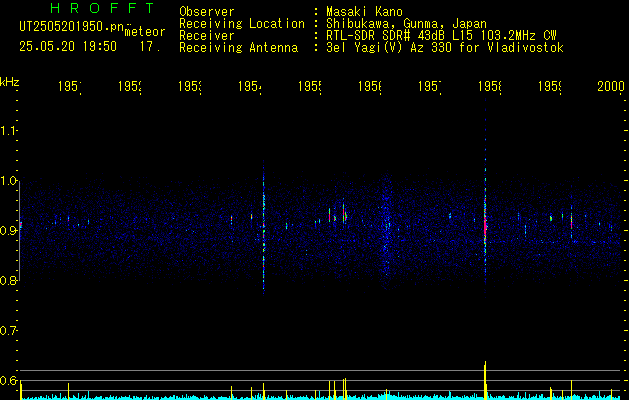
Task: Click the 0.7 frequency axis label
Action: 8,331
